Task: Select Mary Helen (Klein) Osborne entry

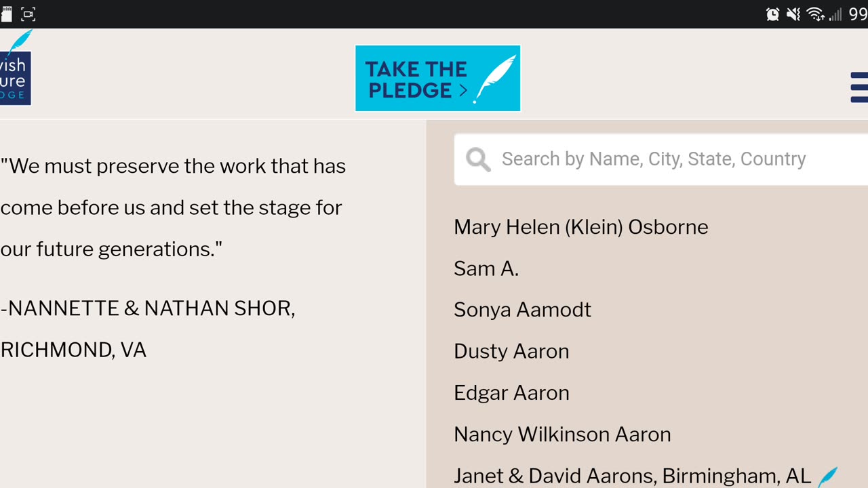Action: click(x=580, y=227)
